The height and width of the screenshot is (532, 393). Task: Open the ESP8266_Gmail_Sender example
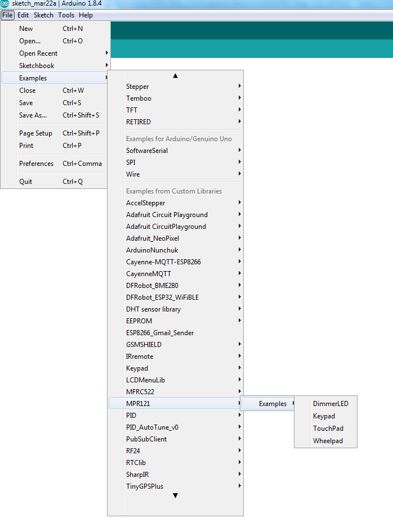(x=175, y=333)
